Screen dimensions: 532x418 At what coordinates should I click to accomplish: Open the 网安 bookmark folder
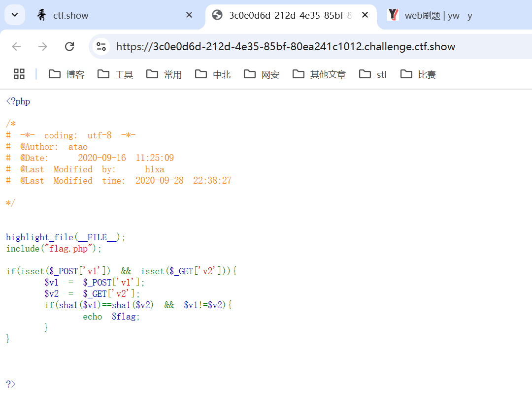(x=262, y=74)
